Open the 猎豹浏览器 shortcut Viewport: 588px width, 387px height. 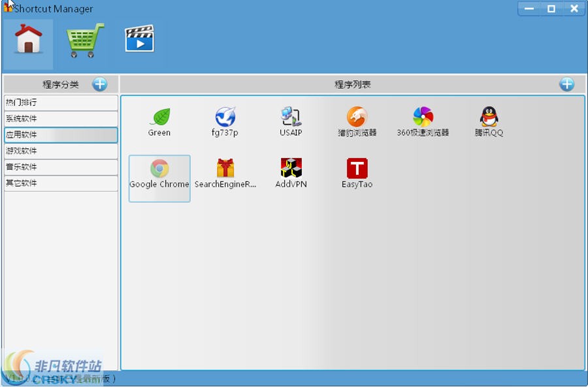pyautogui.click(x=356, y=119)
